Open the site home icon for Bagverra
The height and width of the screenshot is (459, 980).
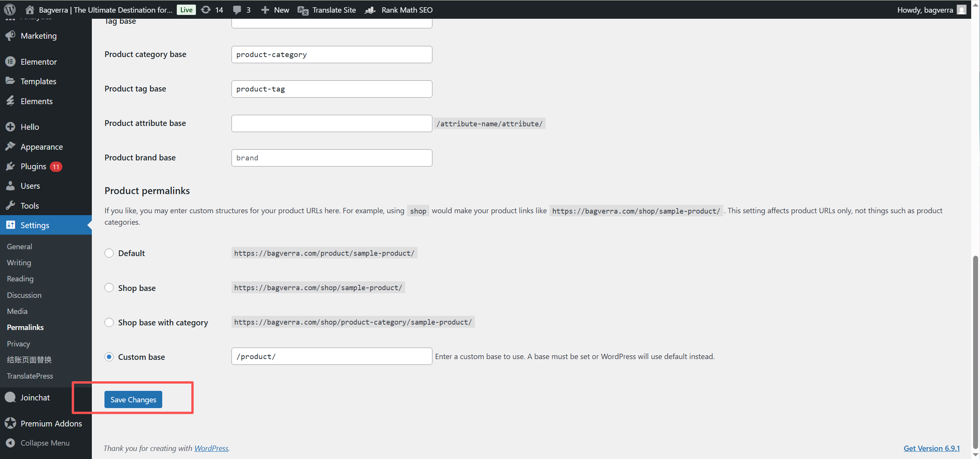click(29, 10)
